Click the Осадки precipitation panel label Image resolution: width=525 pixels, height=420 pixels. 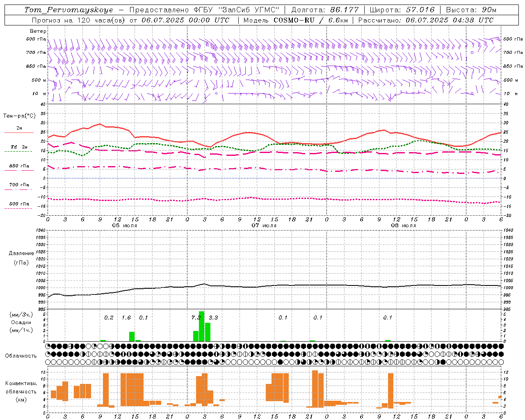(21, 322)
